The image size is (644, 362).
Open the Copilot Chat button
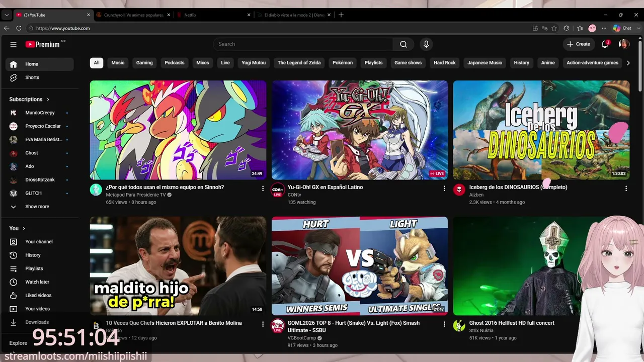point(622,28)
